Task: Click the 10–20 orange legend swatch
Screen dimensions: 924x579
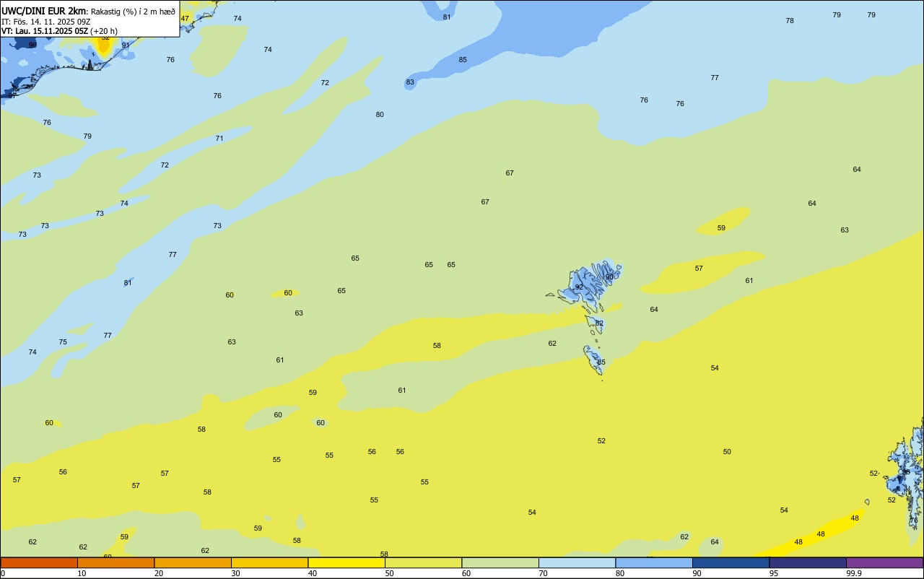Action: (115, 562)
